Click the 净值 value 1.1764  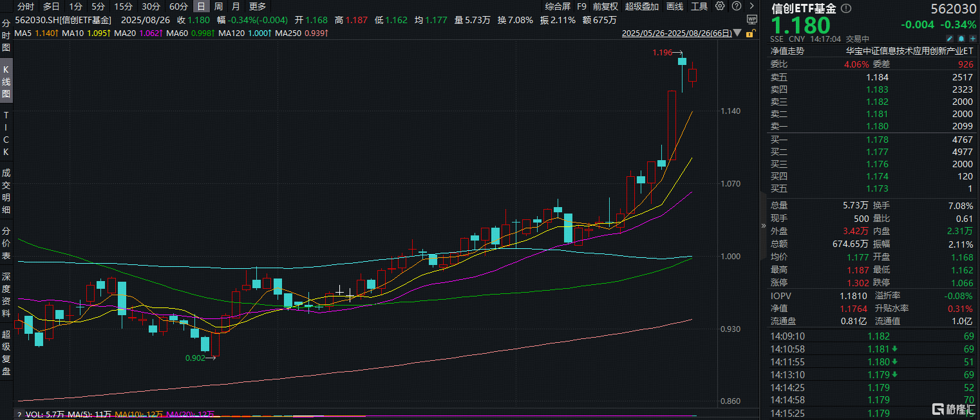pyautogui.click(x=854, y=309)
